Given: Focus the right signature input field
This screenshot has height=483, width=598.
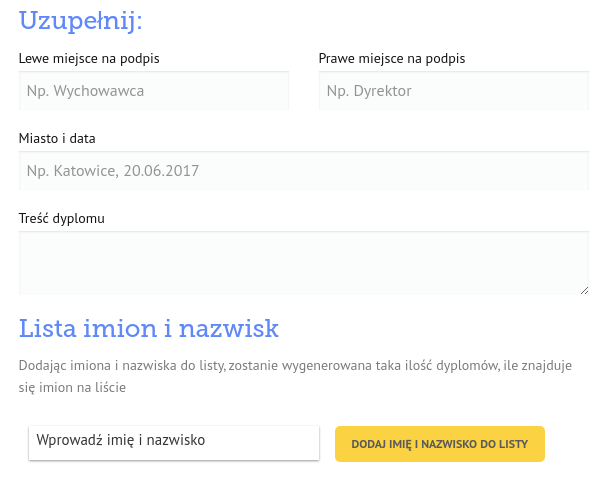Looking at the screenshot, I should click(454, 91).
